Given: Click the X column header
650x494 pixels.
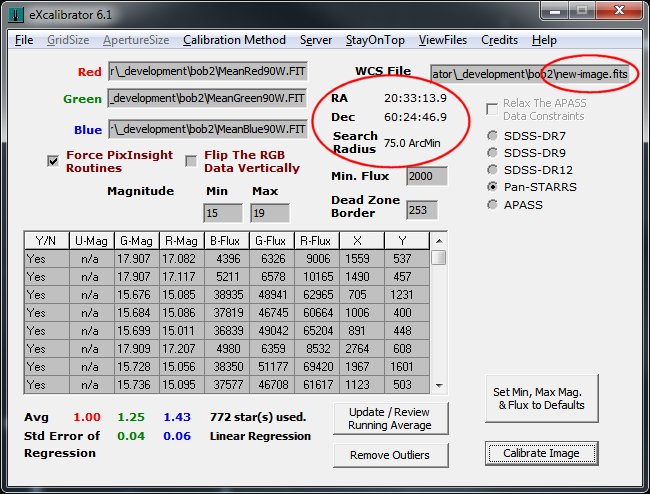Looking at the screenshot, I should point(361,241).
